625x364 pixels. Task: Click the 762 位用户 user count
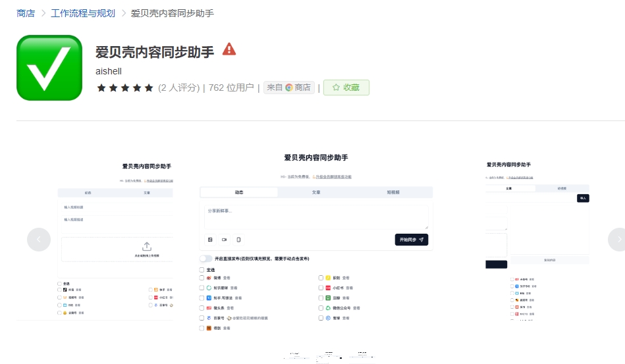tap(231, 88)
